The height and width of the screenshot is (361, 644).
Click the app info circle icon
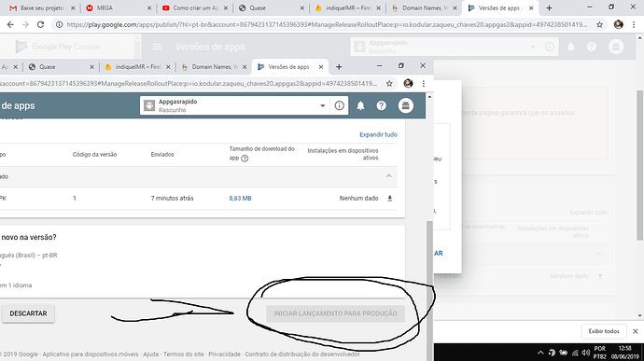pyautogui.click(x=339, y=106)
